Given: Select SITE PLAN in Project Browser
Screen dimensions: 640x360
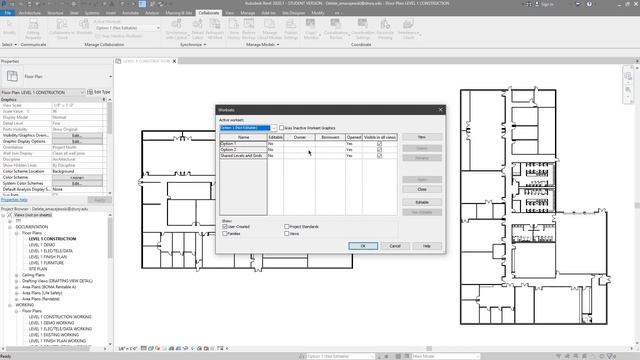Looking at the screenshot, I should [x=38, y=269].
